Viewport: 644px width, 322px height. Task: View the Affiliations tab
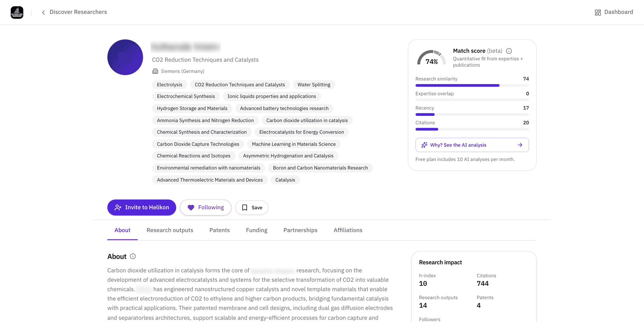pyautogui.click(x=348, y=230)
